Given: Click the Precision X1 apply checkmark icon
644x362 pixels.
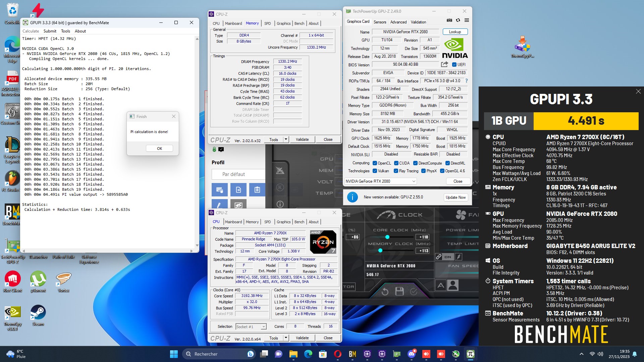Looking at the screenshot, I should click(x=414, y=291).
